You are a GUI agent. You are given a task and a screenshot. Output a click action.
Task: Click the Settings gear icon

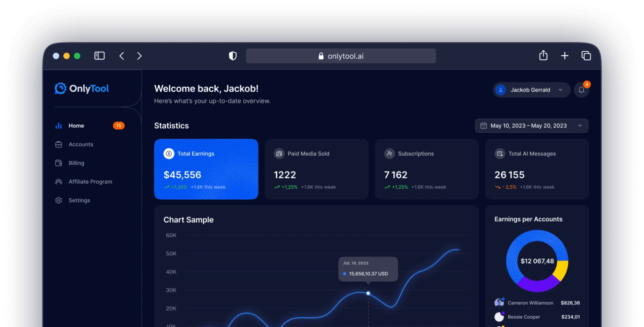[59, 200]
